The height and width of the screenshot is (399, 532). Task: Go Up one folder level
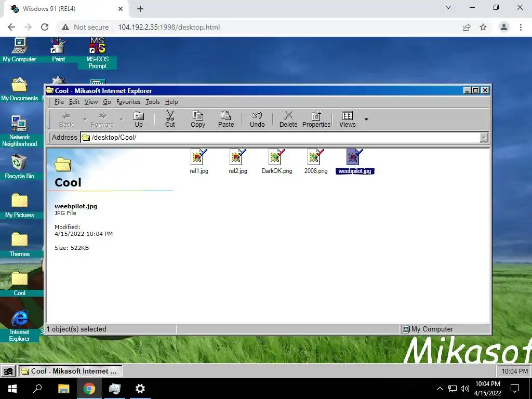tap(138, 119)
